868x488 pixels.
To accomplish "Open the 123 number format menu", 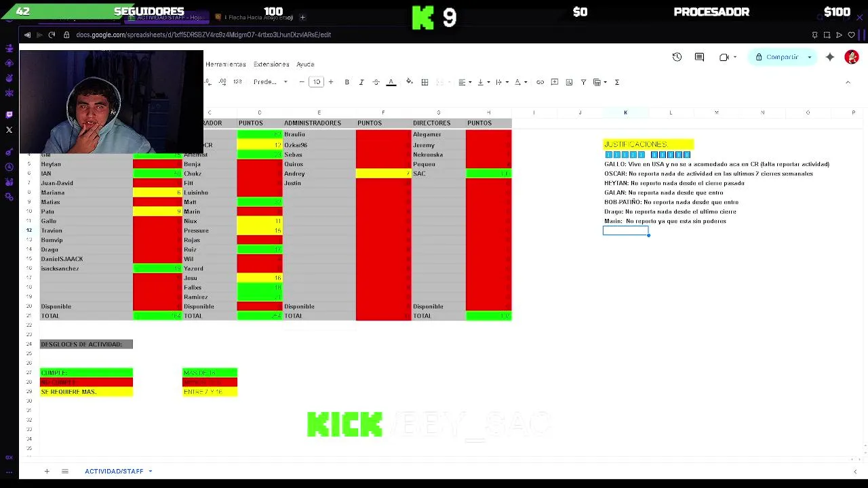I will [x=237, y=82].
